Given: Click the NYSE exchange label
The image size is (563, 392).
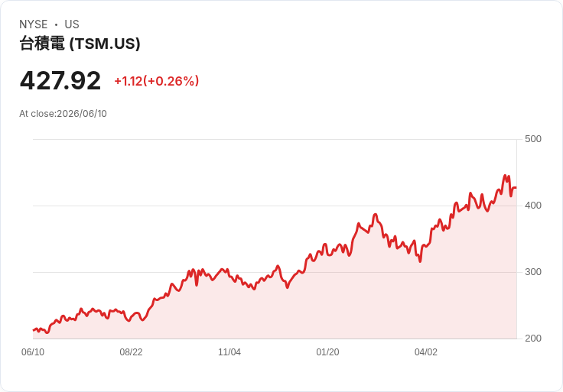Looking at the screenshot, I should pos(34,24).
